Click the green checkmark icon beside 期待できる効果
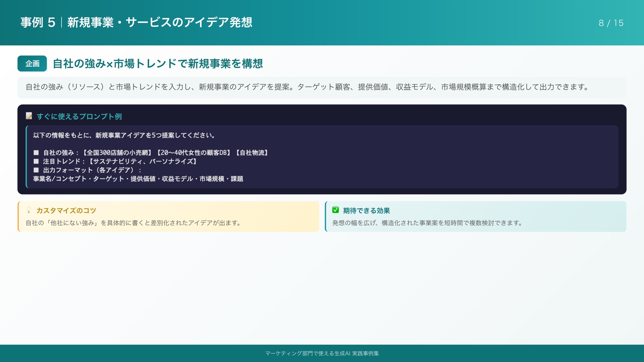The height and width of the screenshot is (362, 644). click(x=336, y=210)
